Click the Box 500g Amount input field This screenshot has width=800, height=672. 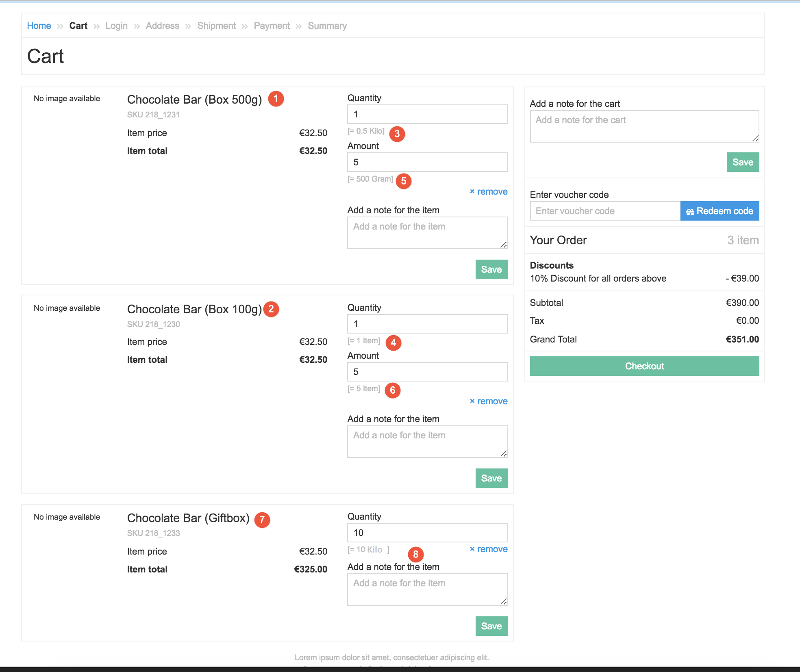427,162
